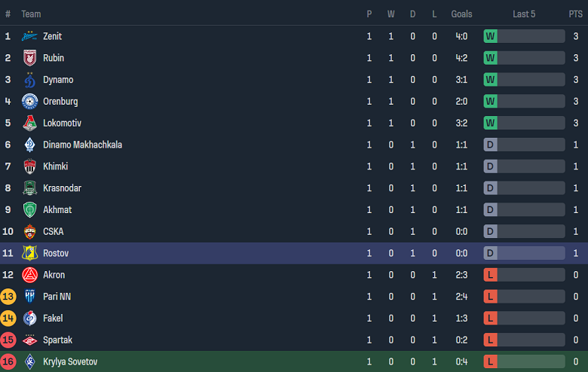Screen dimensions: 588x372
Task: Click the CSKA team badge
Action: pyautogui.click(x=30, y=232)
